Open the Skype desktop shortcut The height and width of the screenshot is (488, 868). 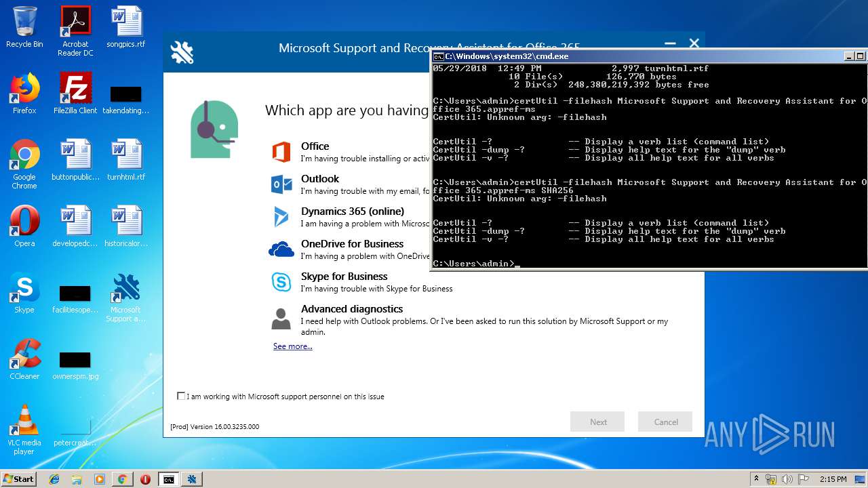[24, 293]
